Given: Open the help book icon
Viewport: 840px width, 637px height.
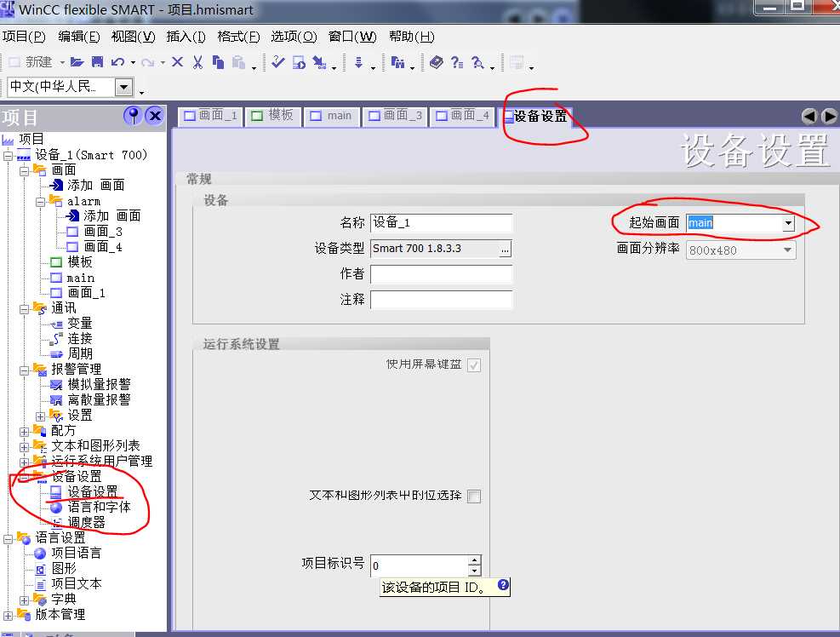Looking at the screenshot, I should (437, 62).
